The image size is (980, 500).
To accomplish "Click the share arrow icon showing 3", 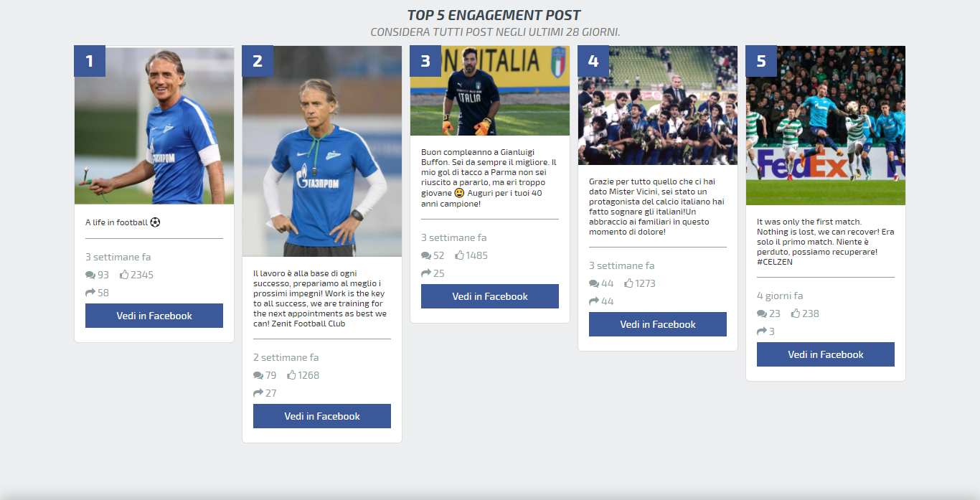I will [x=762, y=331].
